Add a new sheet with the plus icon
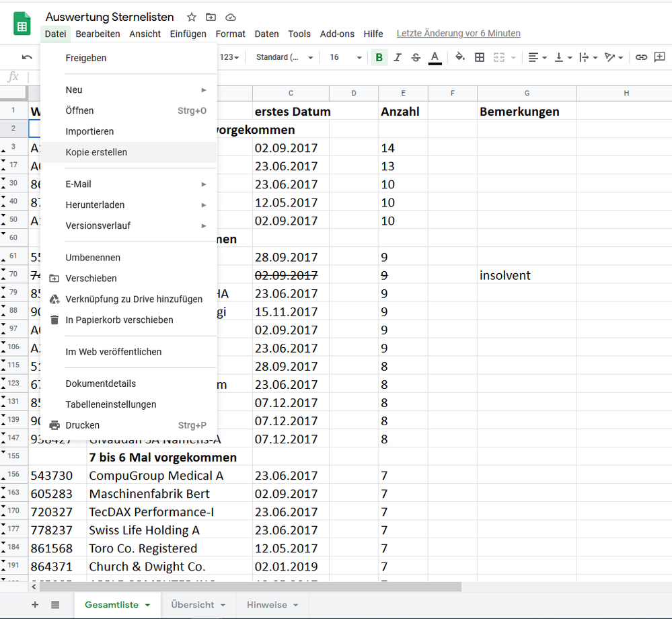Screen dimensions: 672x619 (x=34, y=604)
